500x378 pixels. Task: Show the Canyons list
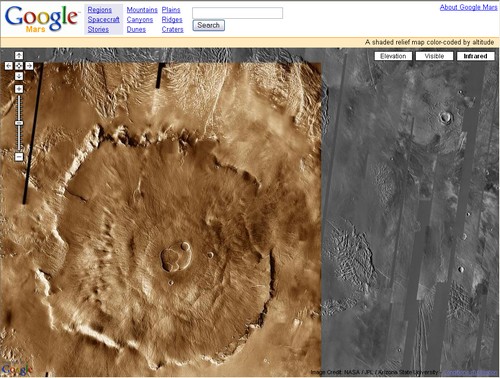(140, 20)
